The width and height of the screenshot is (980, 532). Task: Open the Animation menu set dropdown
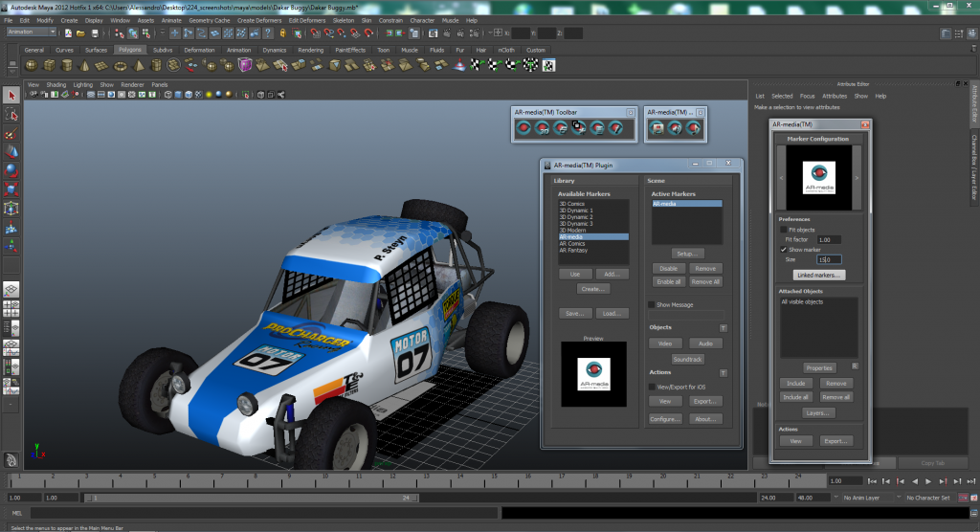[31, 32]
